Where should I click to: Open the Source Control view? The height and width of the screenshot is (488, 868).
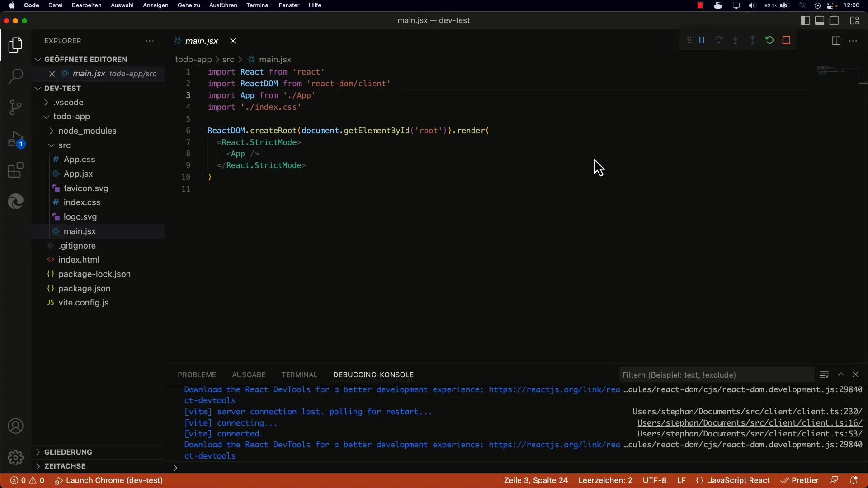pos(15,107)
